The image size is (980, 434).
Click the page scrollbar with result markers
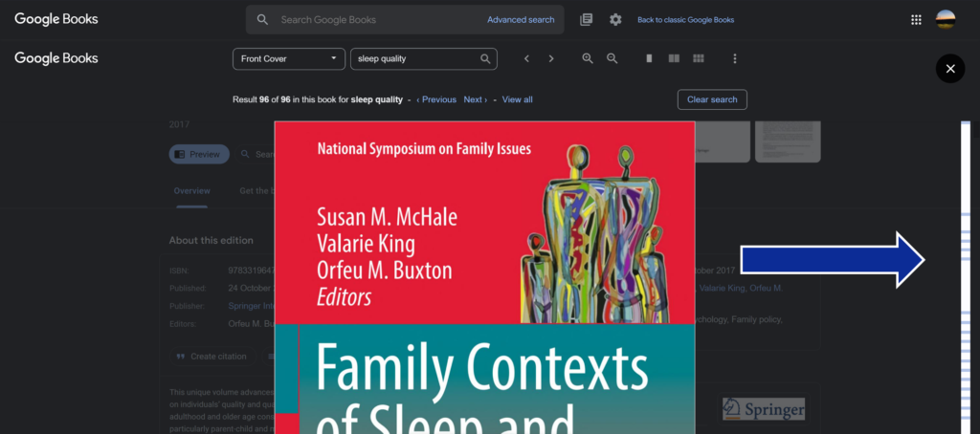pyautogui.click(x=966, y=278)
